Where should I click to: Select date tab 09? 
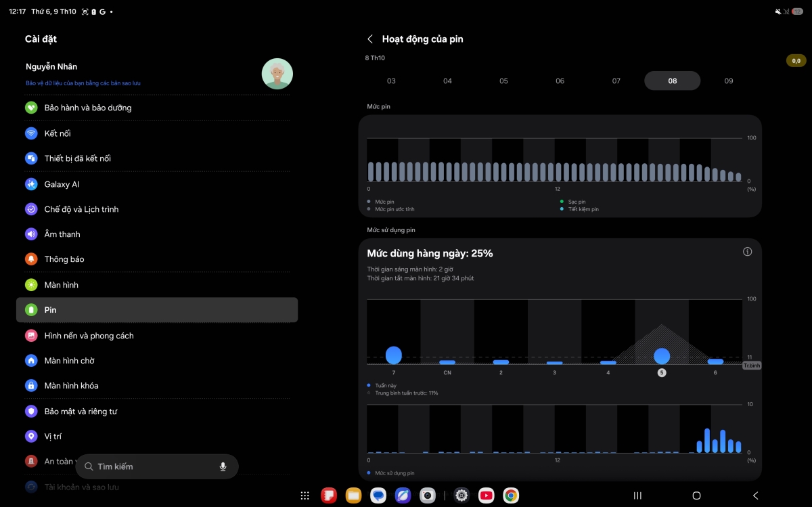[x=729, y=81]
